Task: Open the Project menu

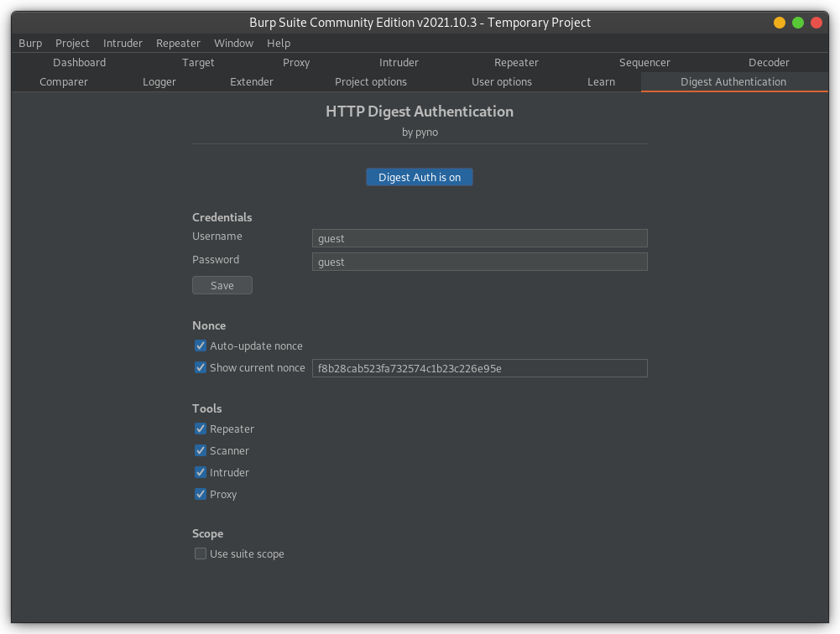Action: point(72,44)
